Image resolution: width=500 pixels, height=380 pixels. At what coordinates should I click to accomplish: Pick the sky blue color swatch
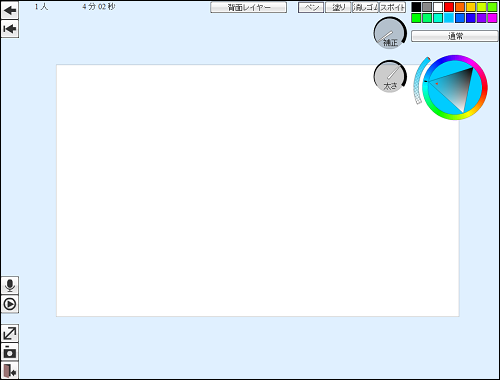point(449,18)
